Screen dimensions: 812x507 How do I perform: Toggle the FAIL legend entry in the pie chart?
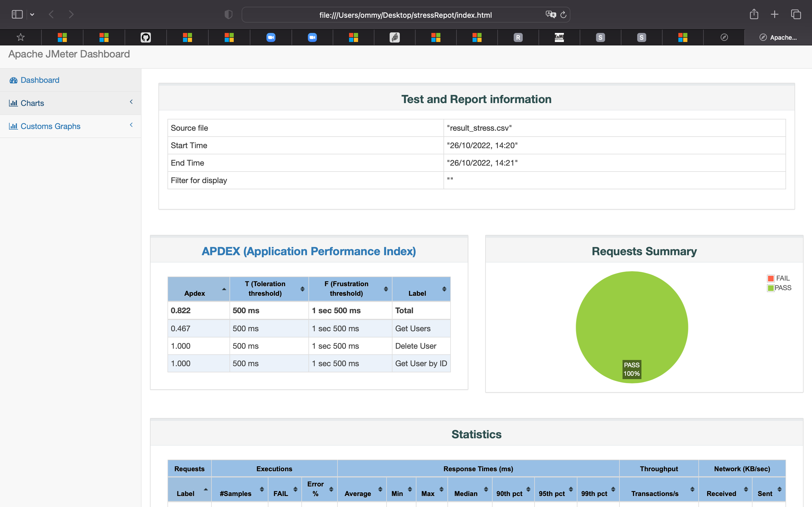(x=778, y=278)
